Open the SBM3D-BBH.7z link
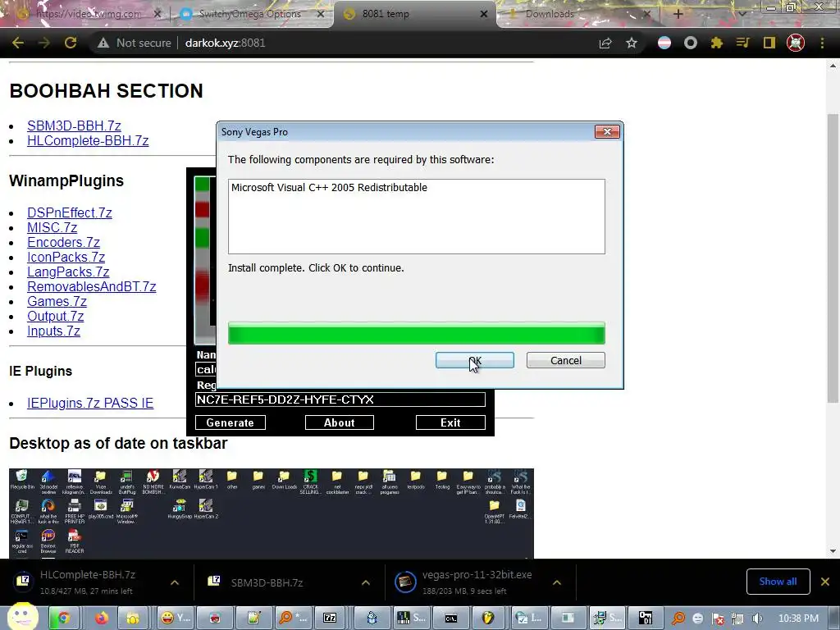 (x=74, y=126)
